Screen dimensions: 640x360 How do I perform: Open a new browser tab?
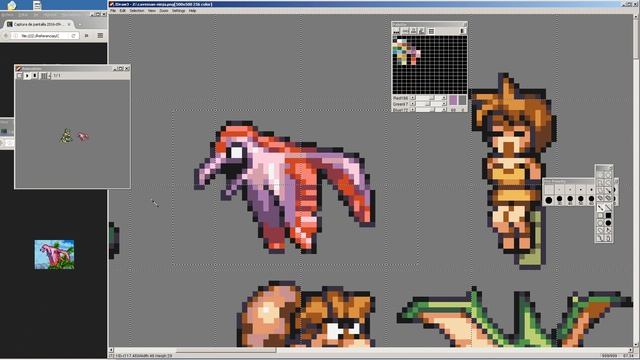80,25
